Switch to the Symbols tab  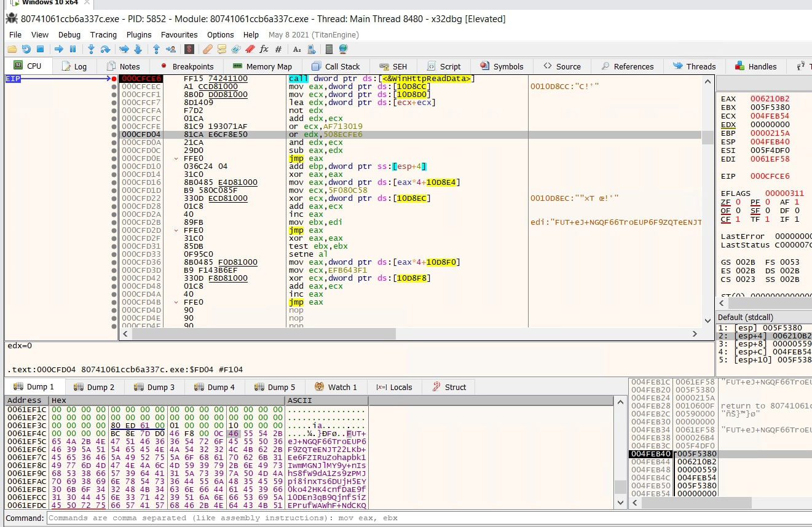502,66
